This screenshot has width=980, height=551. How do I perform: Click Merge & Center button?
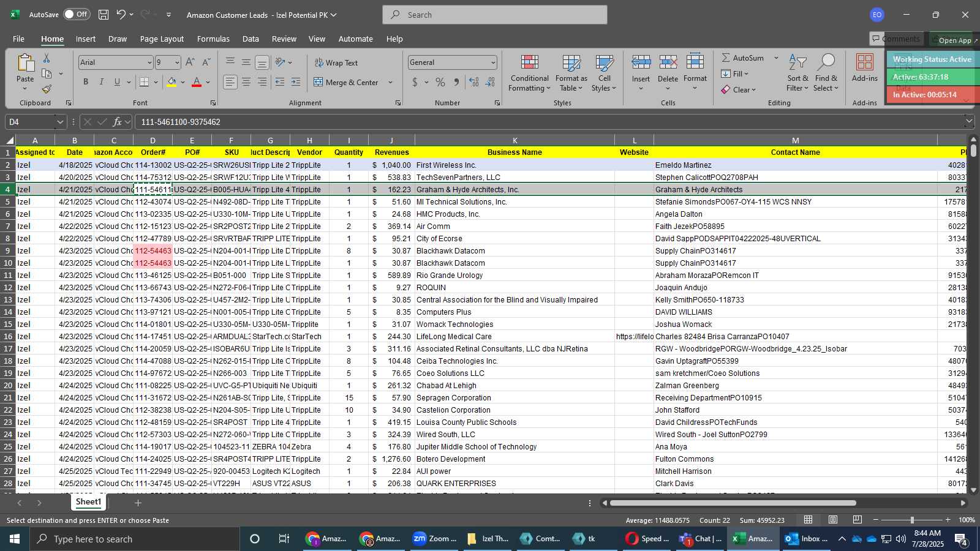point(346,82)
